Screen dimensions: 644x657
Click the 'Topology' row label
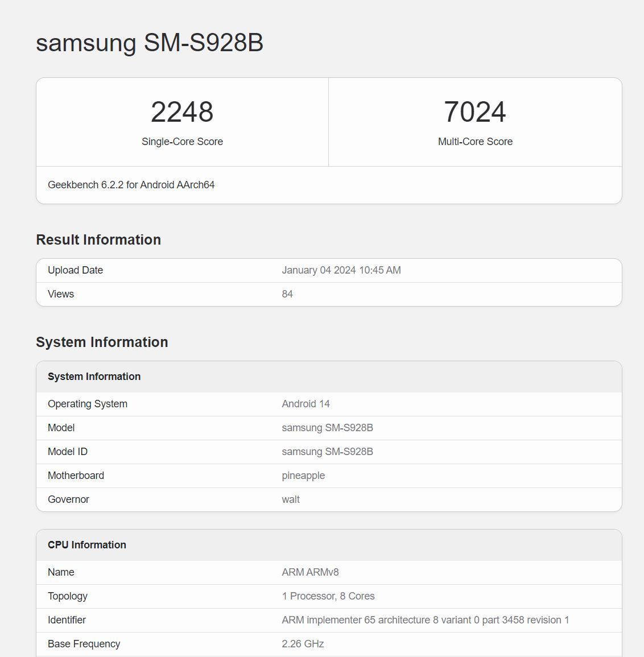(x=68, y=597)
